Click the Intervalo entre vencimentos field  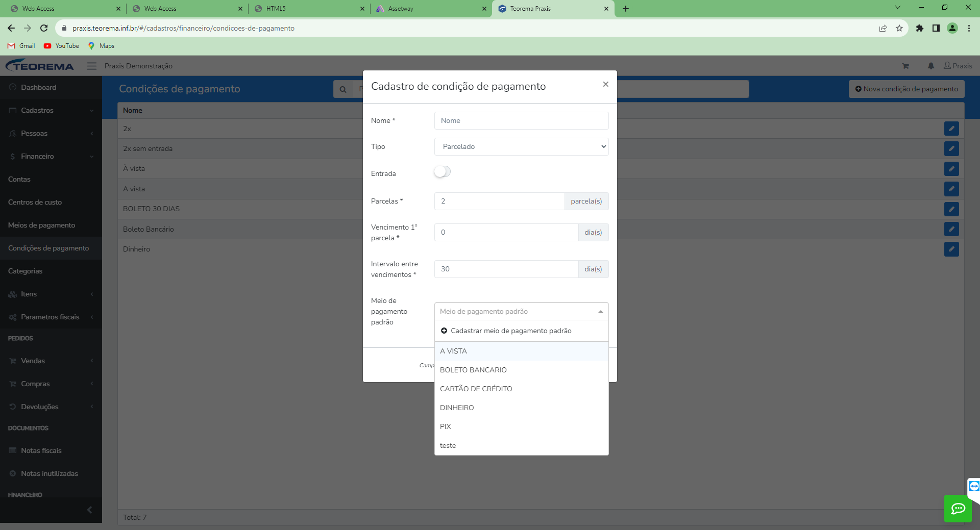(x=506, y=269)
